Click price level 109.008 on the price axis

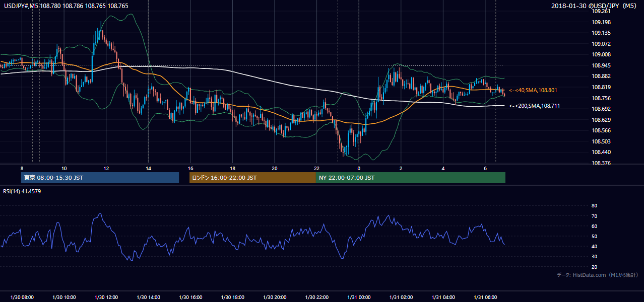click(602, 55)
